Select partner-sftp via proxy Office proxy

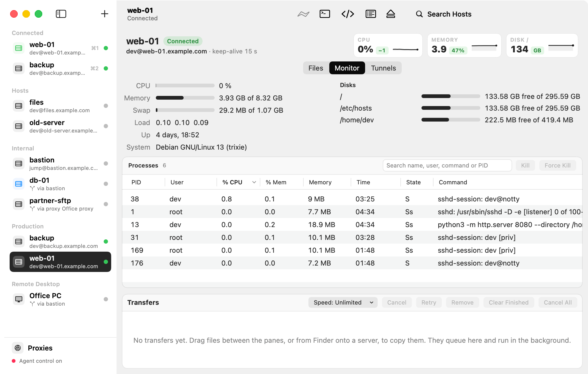60,204
